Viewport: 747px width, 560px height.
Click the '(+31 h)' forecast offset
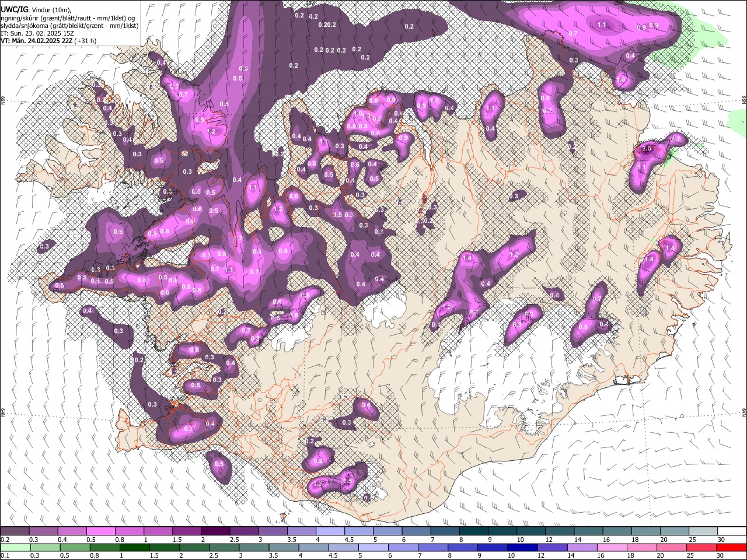tap(85, 41)
